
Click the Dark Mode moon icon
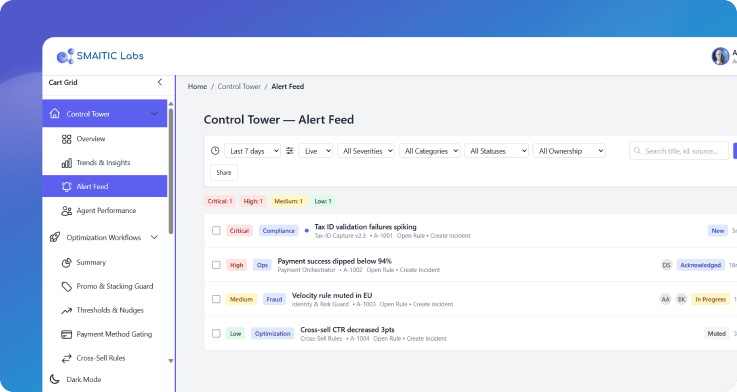(55, 379)
